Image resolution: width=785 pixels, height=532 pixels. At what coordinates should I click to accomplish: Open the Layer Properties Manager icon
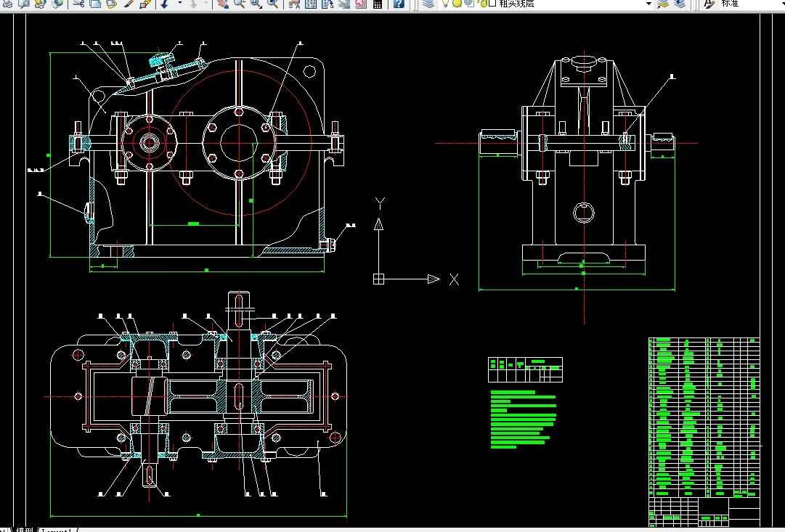(429, 4)
